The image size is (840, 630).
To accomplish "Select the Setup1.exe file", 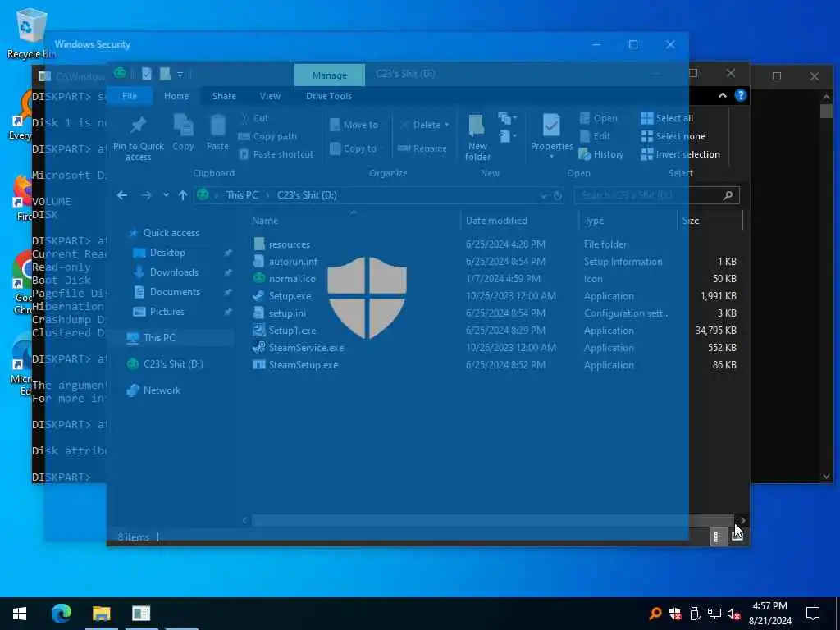I will point(292,331).
